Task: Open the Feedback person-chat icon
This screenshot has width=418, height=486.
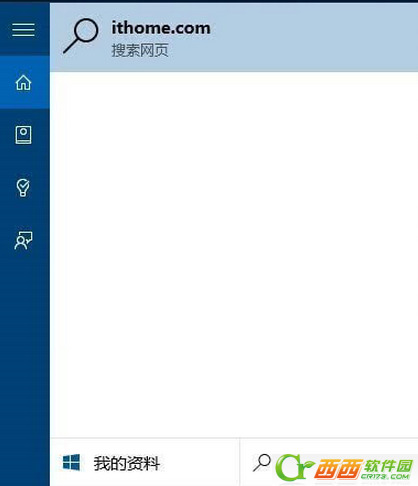Action: pyautogui.click(x=23, y=240)
